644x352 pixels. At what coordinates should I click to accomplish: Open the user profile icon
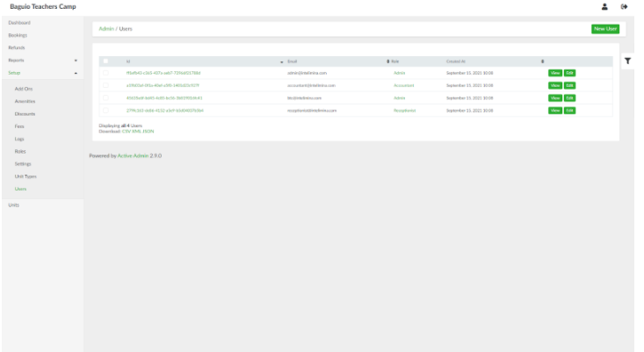(x=604, y=6)
